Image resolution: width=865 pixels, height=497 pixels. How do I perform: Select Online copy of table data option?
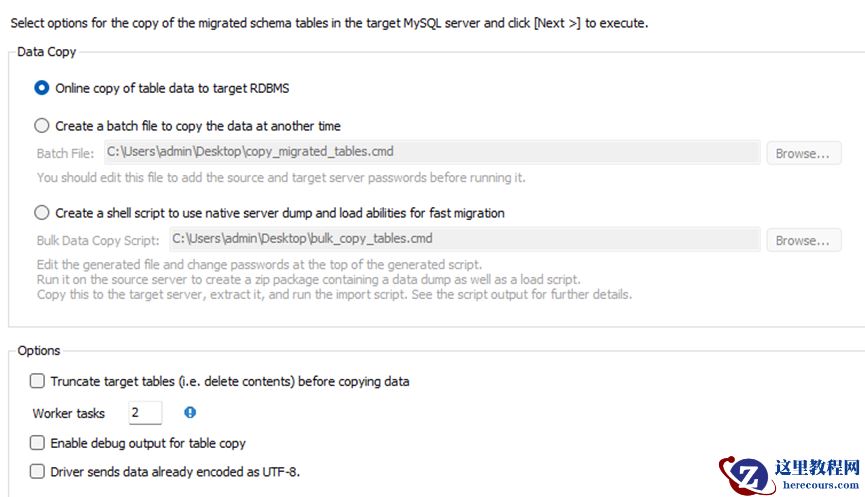click(42, 88)
